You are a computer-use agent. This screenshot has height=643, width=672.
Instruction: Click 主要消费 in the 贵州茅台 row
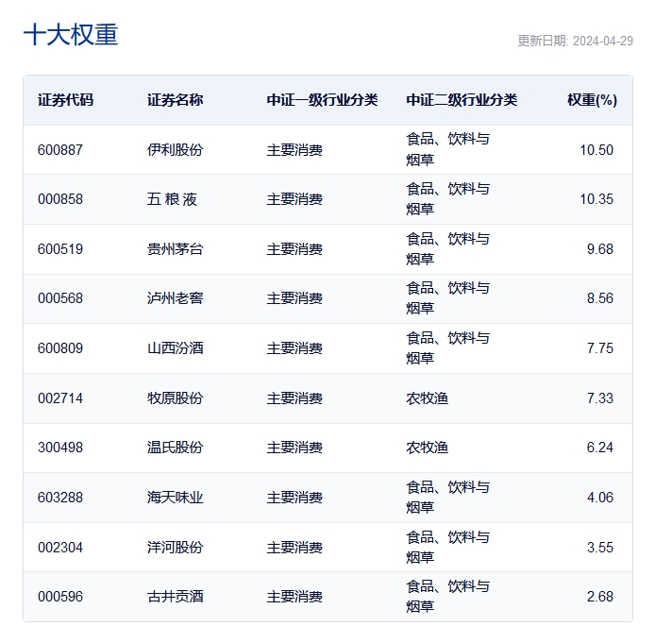[x=294, y=249]
